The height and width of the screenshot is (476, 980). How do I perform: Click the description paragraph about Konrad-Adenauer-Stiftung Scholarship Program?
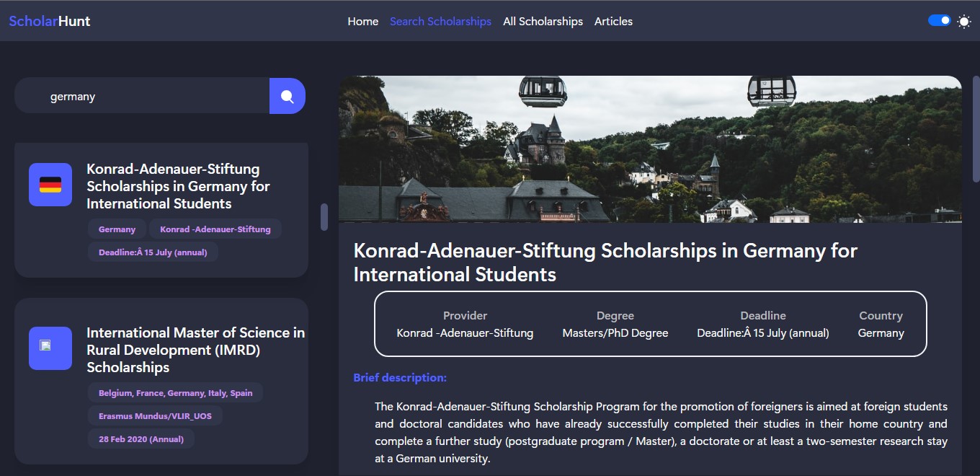click(x=661, y=432)
